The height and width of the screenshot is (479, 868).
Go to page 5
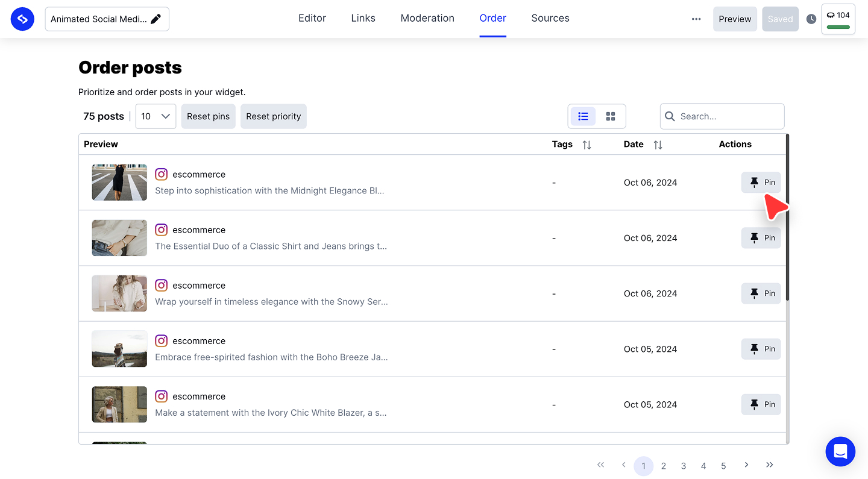click(723, 466)
